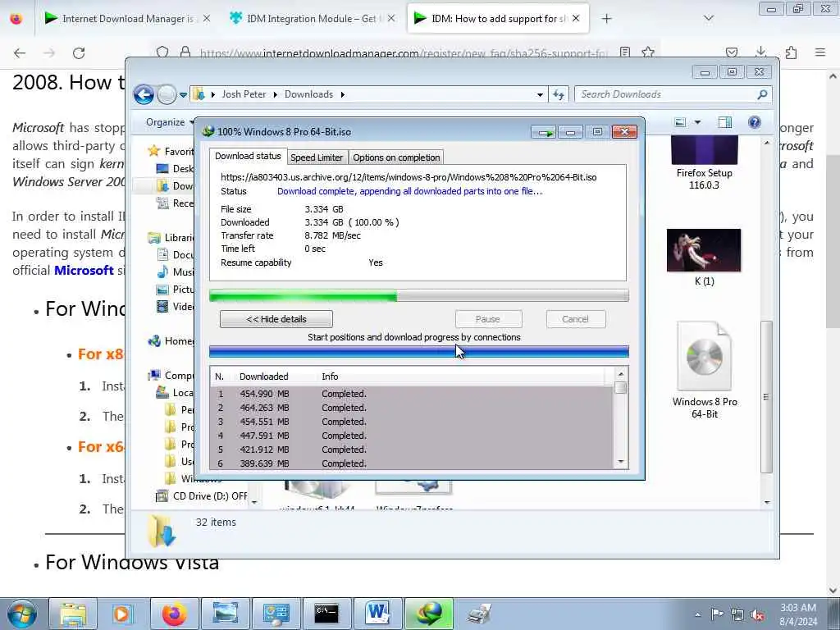The width and height of the screenshot is (840, 630).
Task: Click the Explorer refresh button
Action: [x=559, y=95]
